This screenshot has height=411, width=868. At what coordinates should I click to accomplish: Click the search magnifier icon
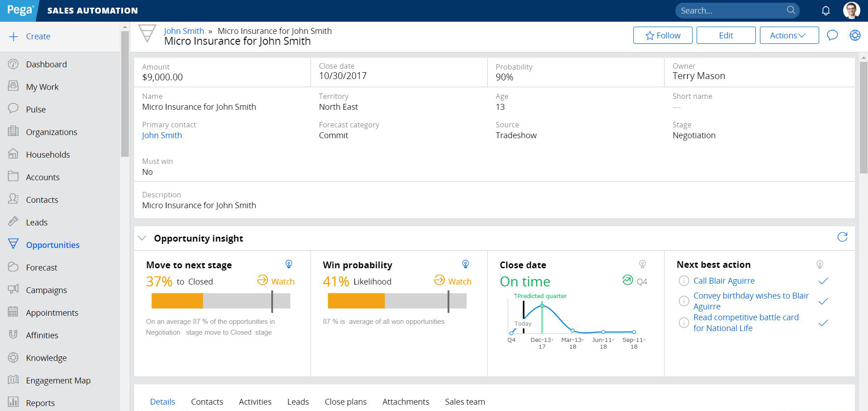(x=791, y=10)
